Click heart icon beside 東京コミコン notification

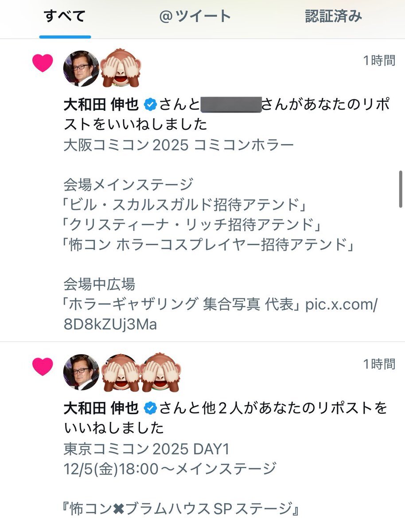(x=43, y=367)
